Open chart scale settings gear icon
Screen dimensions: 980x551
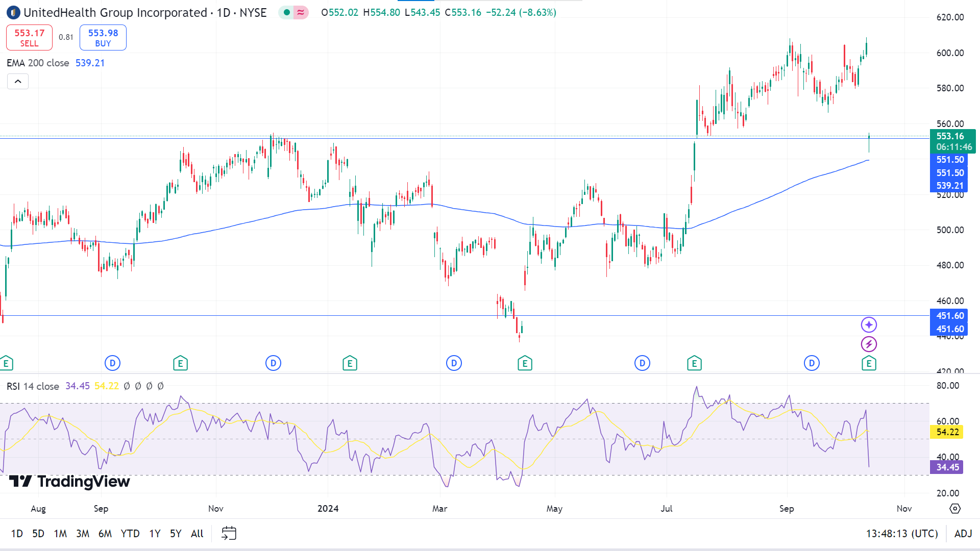(x=955, y=509)
